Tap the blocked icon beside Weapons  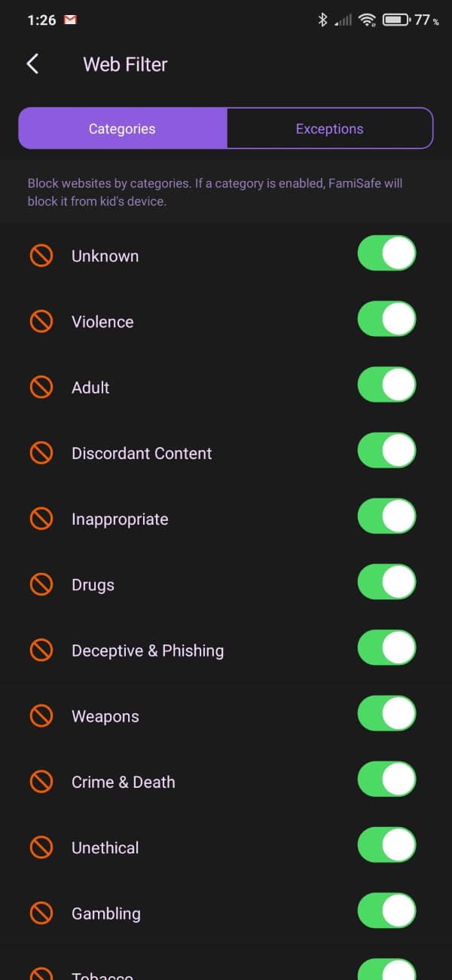41,716
